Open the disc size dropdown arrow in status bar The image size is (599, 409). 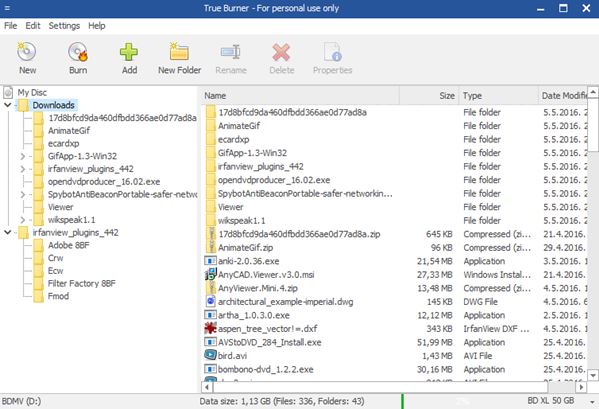click(593, 402)
